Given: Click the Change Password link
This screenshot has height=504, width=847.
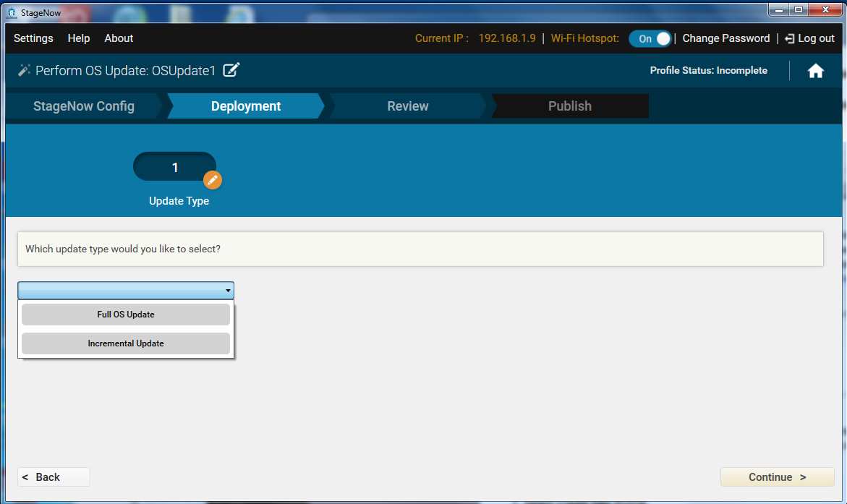Looking at the screenshot, I should (725, 38).
